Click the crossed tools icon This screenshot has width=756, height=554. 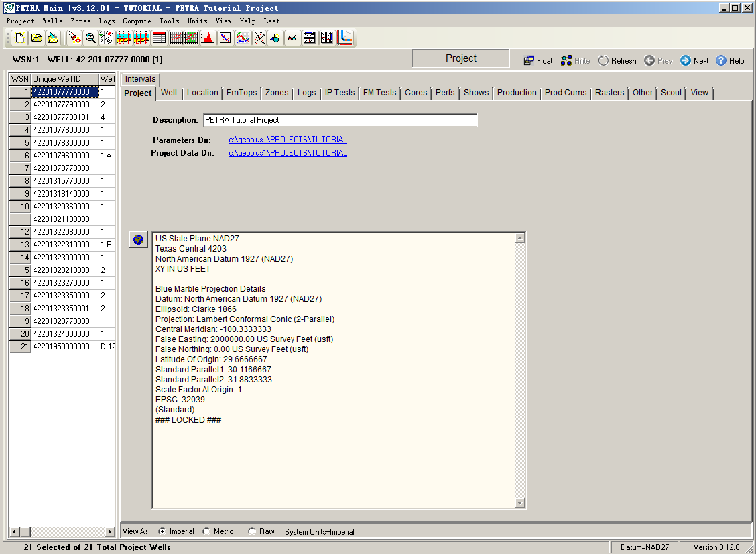259,38
